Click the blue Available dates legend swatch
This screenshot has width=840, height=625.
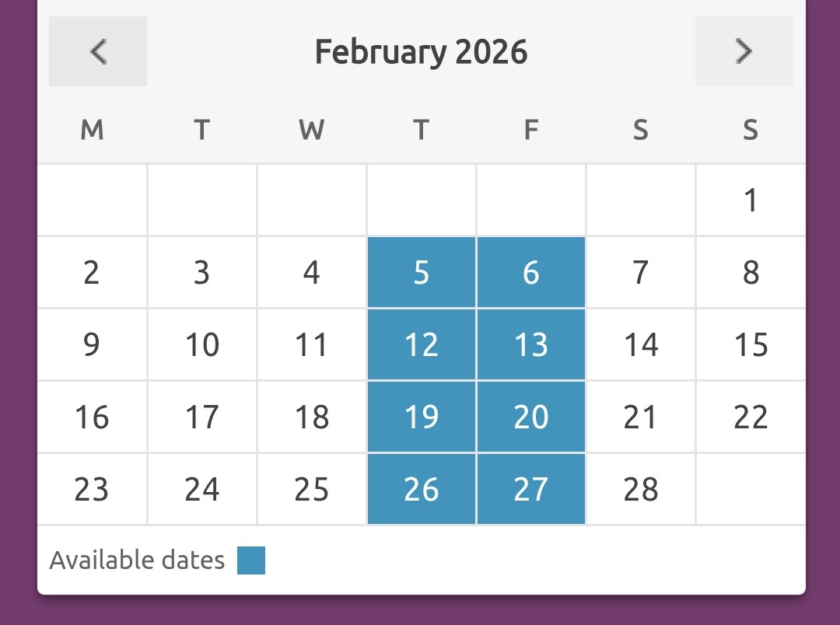pos(251,560)
